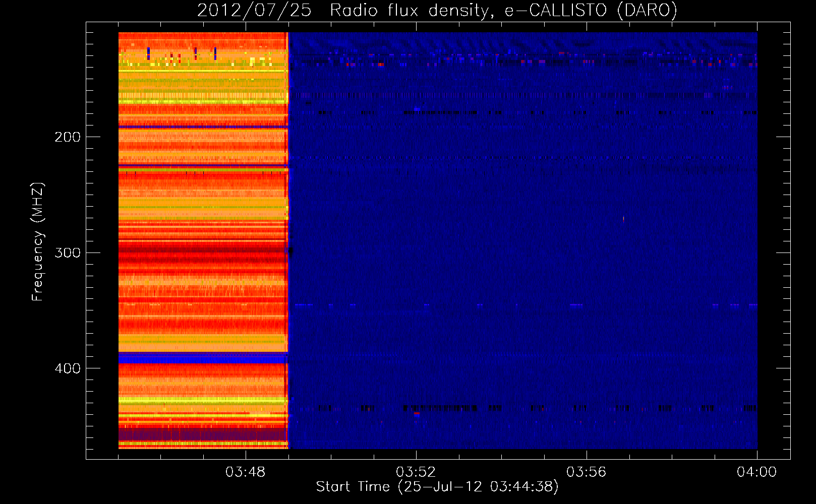Click the 03:56 time tick label
Viewport: 816px width, 504px height.
click(x=587, y=472)
